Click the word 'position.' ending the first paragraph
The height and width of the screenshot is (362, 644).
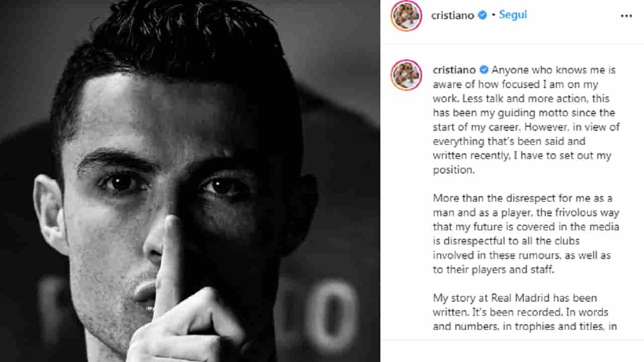point(454,170)
